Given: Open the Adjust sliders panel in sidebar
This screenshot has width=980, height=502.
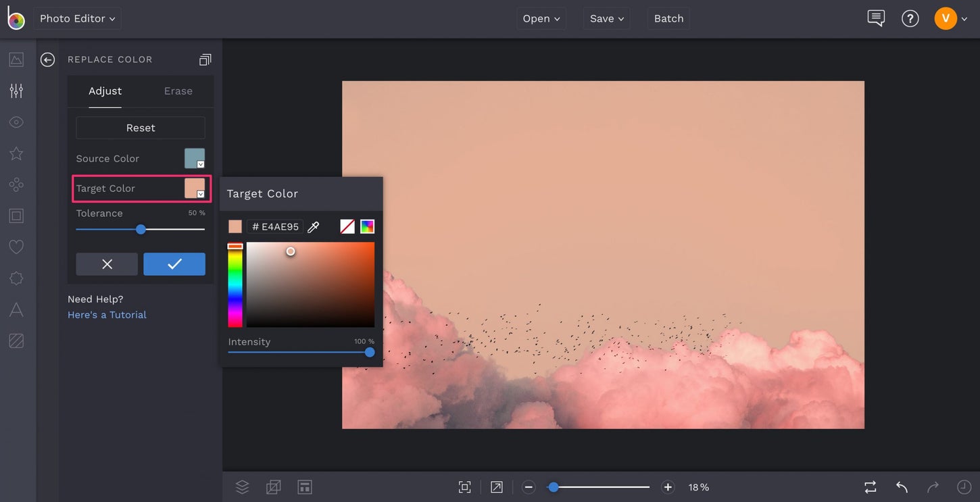Looking at the screenshot, I should coord(16,90).
